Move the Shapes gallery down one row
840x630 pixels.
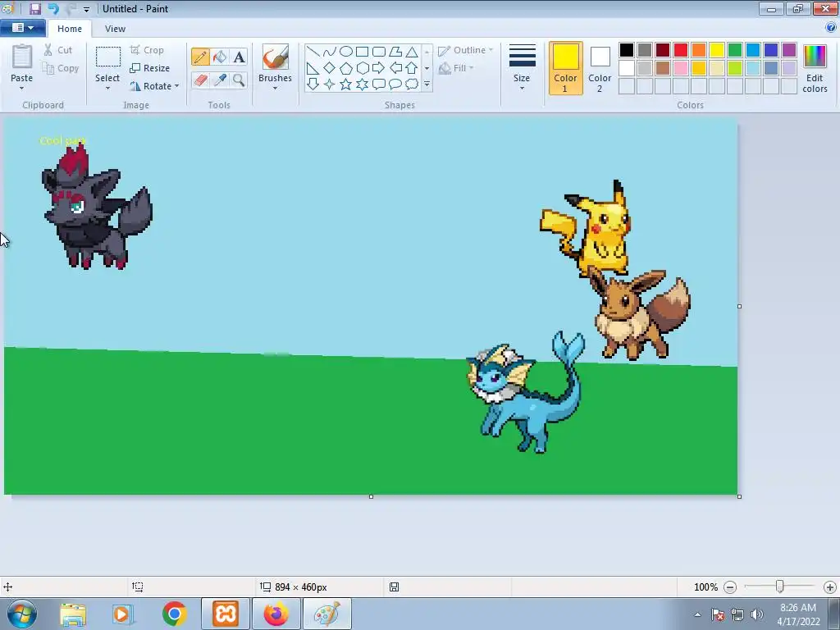(x=427, y=68)
